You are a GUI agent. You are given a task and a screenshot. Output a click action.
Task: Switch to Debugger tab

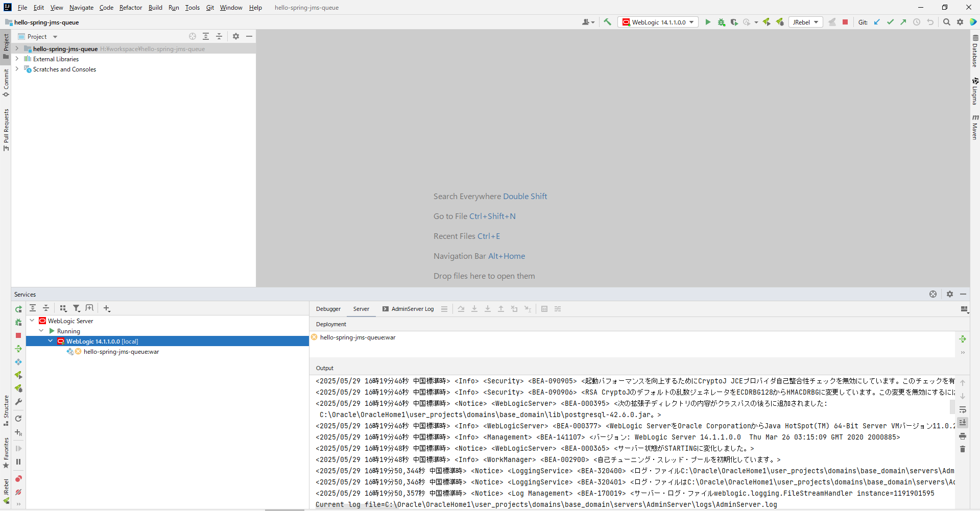pyautogui.click(x=328, y=309)
